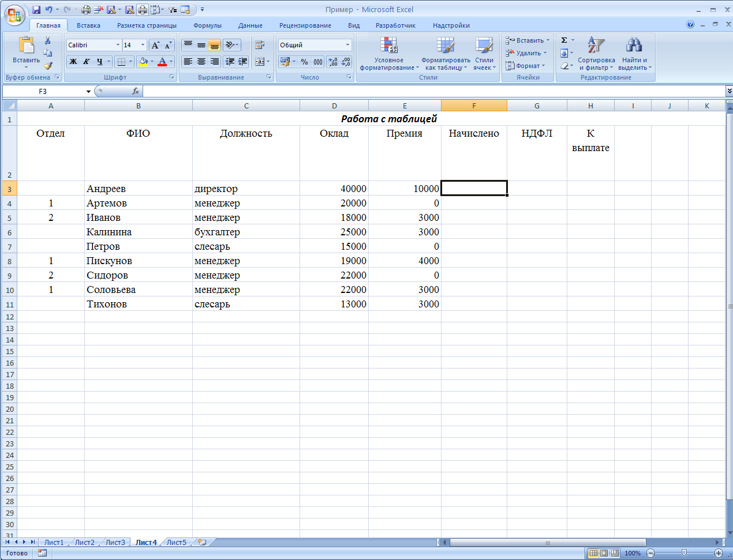Decrease font size with the small A
The width and height of the screenshot is (733, 560).
click(168, 45)
